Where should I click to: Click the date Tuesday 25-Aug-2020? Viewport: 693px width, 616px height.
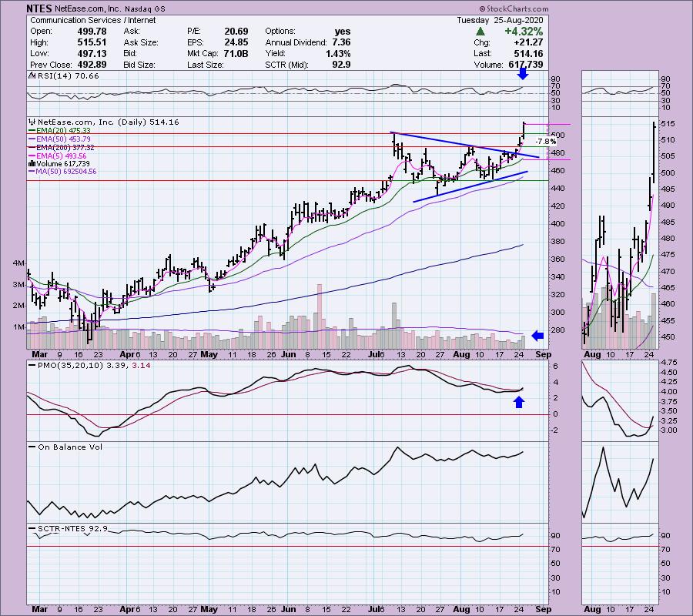click(500, 20)
